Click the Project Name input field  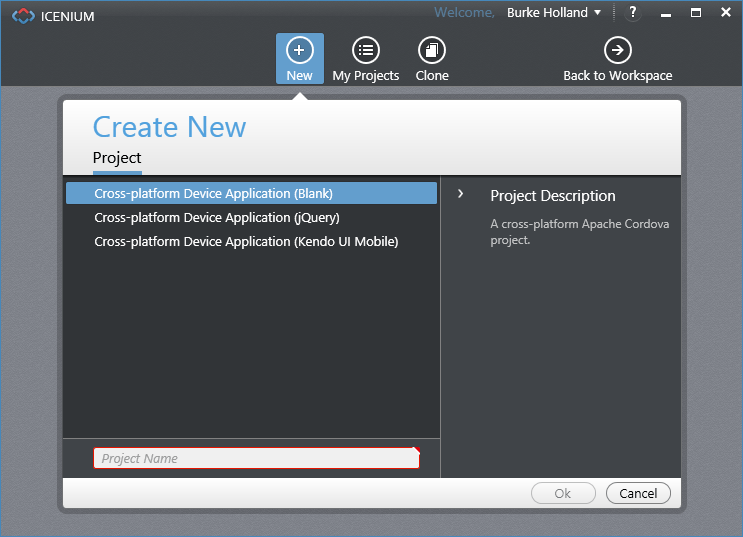(256, 458)
